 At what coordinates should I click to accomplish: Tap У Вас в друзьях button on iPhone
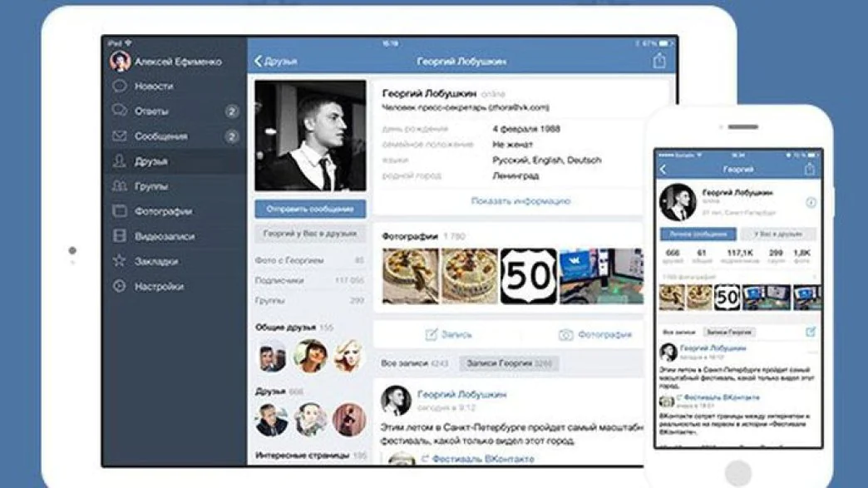[x=777, y=234]
